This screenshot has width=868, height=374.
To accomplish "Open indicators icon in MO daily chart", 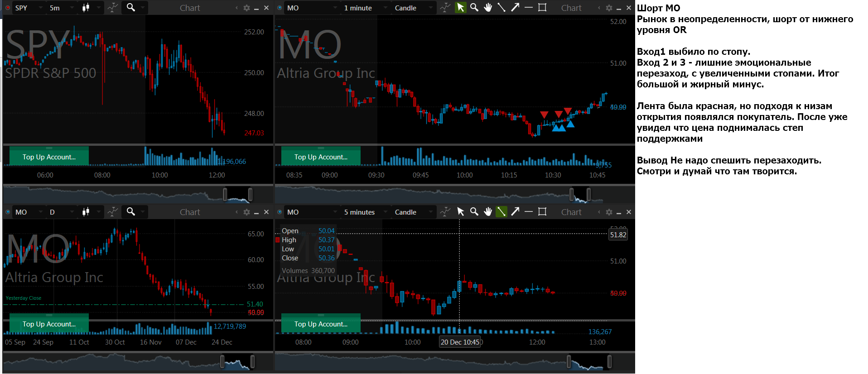I will click(113, 211).
